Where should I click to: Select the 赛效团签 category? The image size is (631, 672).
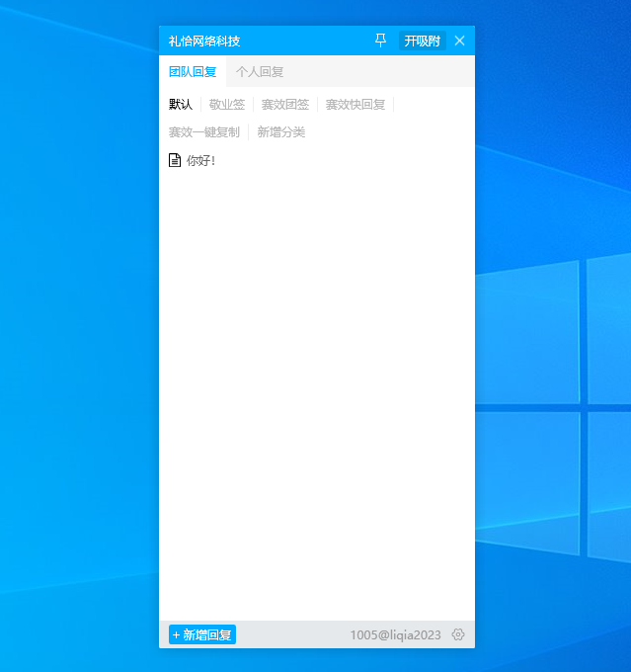(x=285, y=104)
